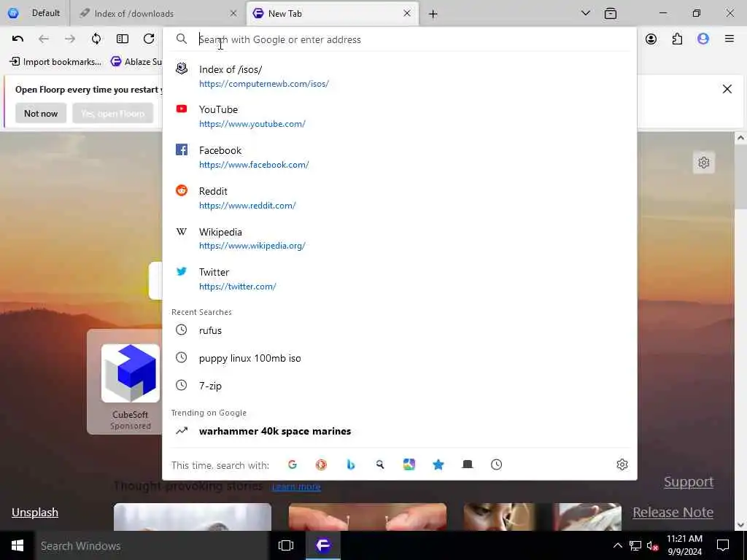Click the Floorp taskbar icon
This screenshot has height=560, width=747.
(x=323, y=545)
